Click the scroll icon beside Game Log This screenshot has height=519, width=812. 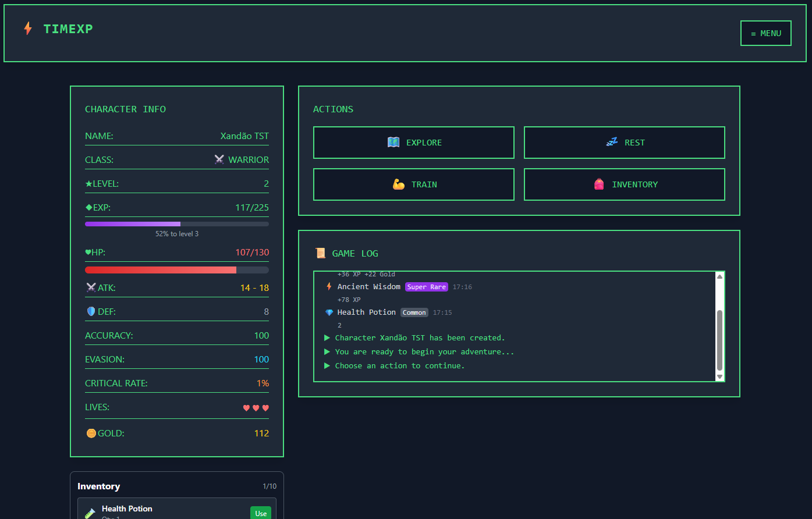click(x=320, y=253)
